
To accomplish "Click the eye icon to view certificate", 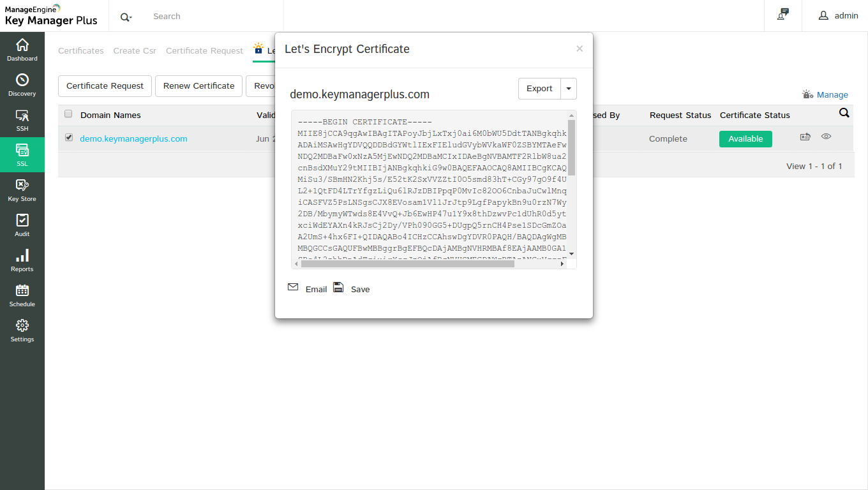I will [x=826, y=137].
